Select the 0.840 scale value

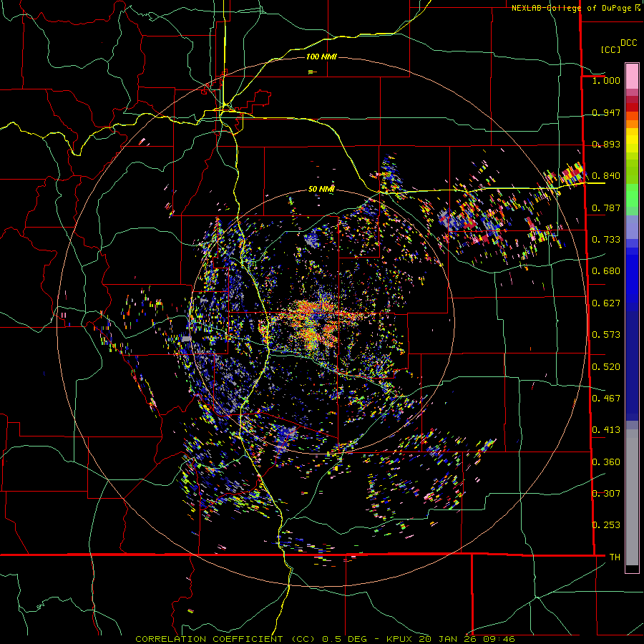606,176
